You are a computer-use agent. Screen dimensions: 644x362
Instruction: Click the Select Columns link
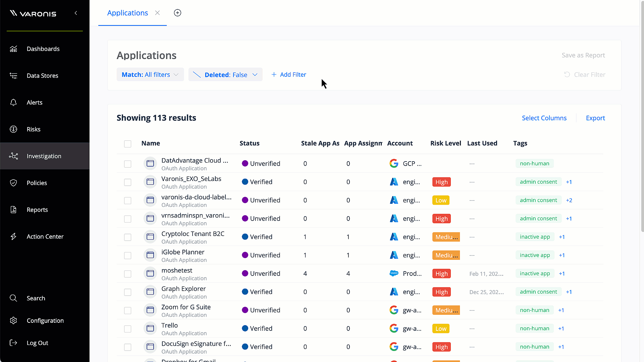click(544, 118)
